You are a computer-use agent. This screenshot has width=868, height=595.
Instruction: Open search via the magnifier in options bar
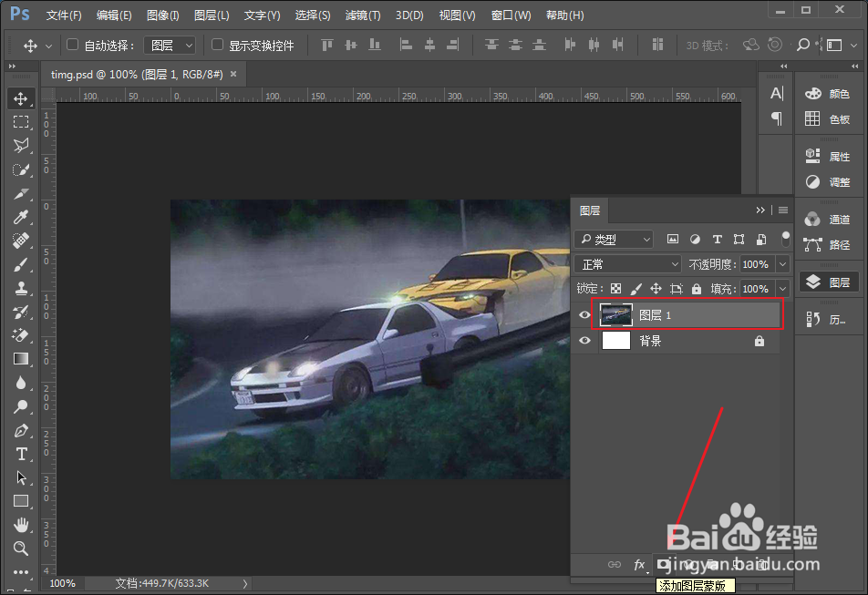802,45
